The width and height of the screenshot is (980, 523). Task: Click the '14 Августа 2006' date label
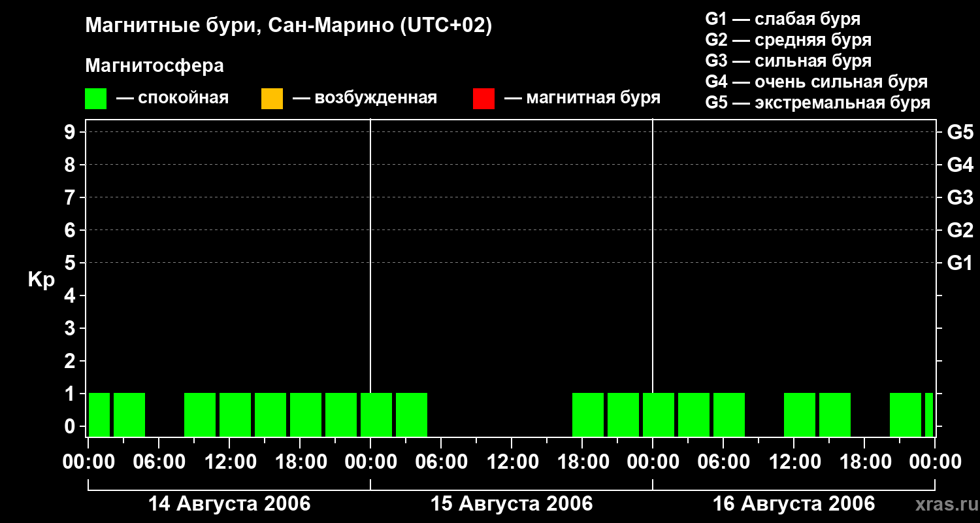[229, 504]
